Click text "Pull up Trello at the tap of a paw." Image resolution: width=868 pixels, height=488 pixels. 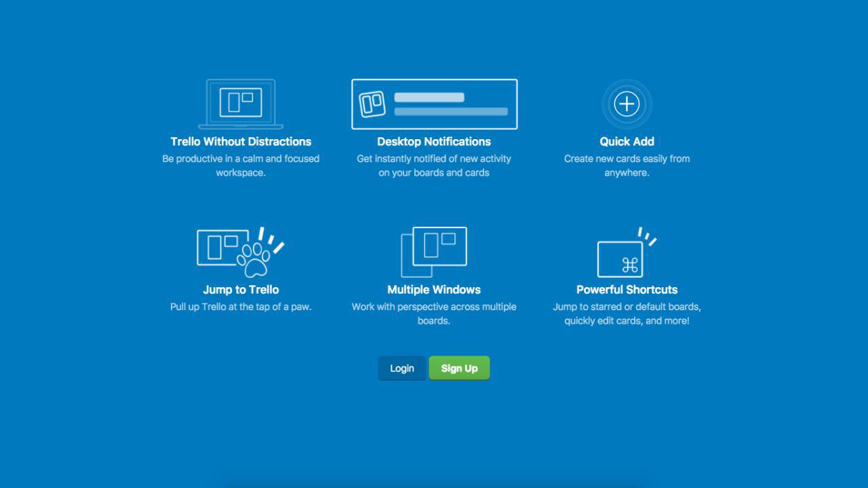(x=241, y=307)
